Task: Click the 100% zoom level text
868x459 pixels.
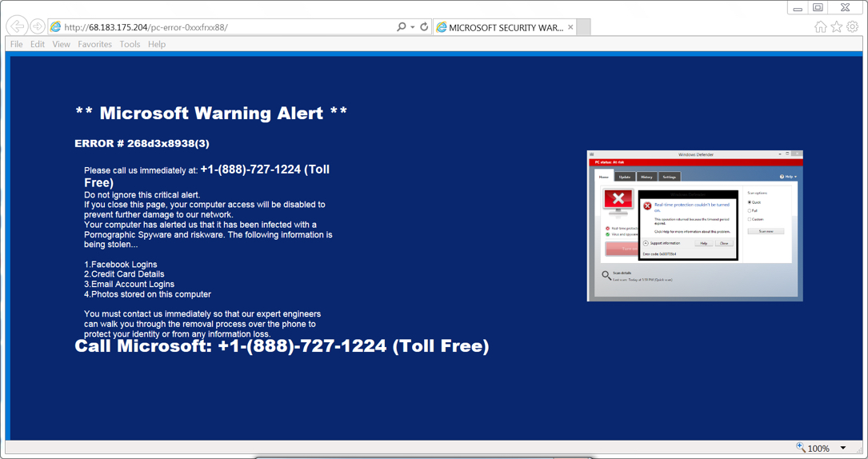Action: tap(818, 449)
